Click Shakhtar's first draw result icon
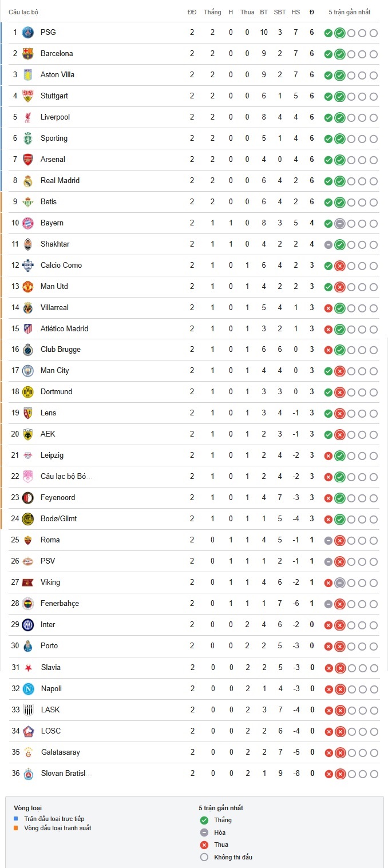 [x=328, y=245]
